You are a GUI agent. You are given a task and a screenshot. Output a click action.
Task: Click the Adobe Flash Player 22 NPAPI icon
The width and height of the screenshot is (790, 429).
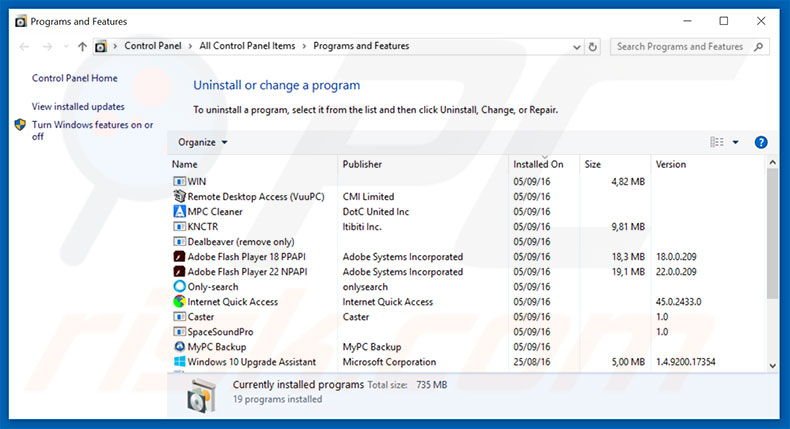point(179,272)
